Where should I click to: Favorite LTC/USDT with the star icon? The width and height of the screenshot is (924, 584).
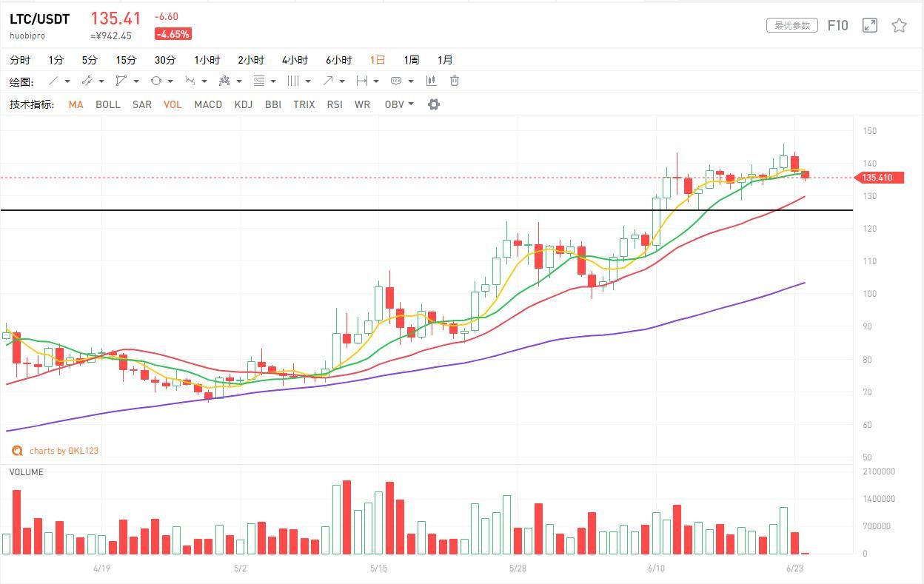899,25
